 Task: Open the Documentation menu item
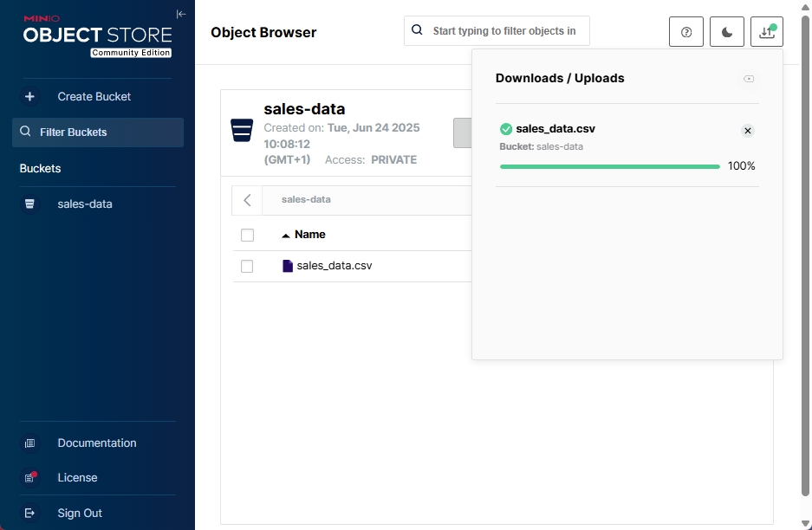(96, 443)
